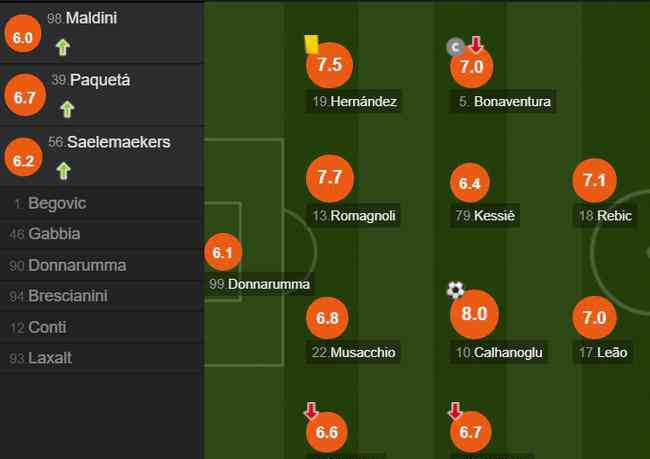Click the red substitution arrow above Bonaventura
The height and width of the screenshot is (459, 650).
(476, 44)
